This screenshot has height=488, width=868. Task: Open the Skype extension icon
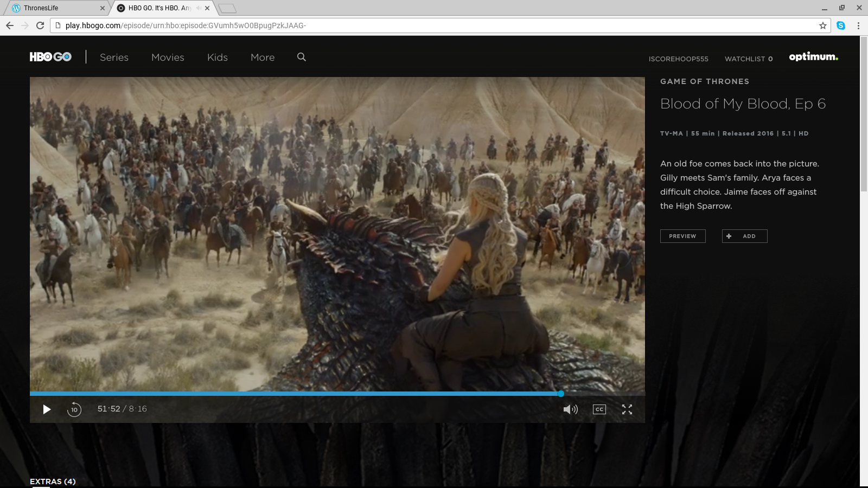[x=841, y=25]
